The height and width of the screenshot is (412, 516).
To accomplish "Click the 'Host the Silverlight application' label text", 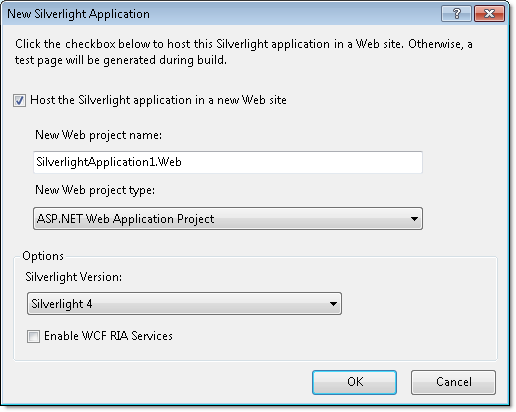I will (158, 100).
